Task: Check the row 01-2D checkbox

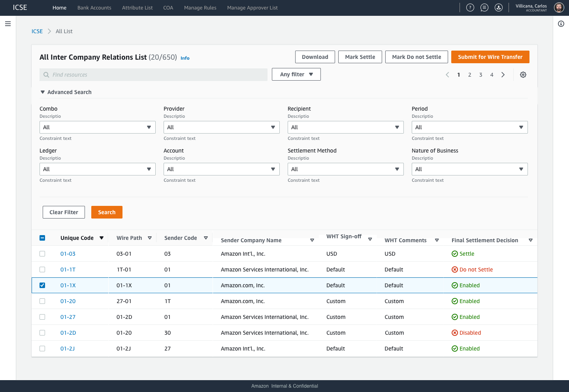Action: point(42,333)
